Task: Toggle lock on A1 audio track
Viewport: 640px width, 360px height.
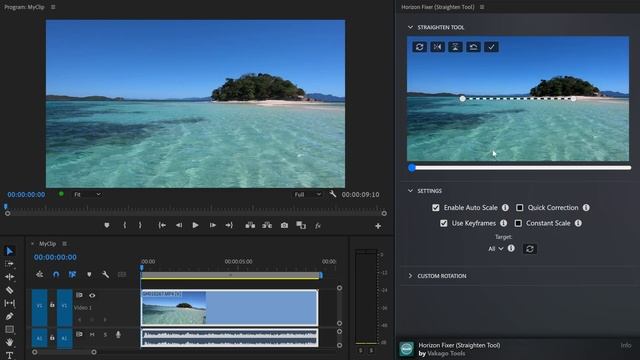Action: click(52, 338)
